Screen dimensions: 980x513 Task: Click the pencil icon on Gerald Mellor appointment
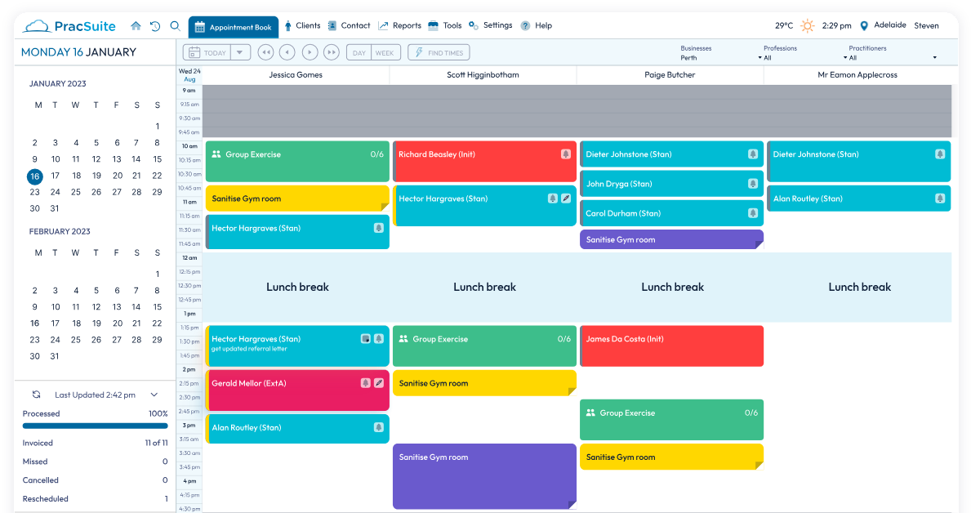click(x=379, y=383)
